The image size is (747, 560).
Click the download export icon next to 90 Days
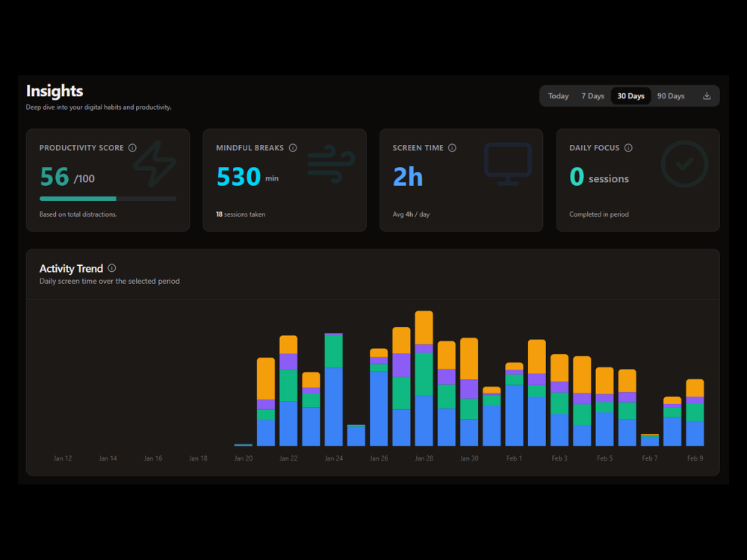pos(707,96)
